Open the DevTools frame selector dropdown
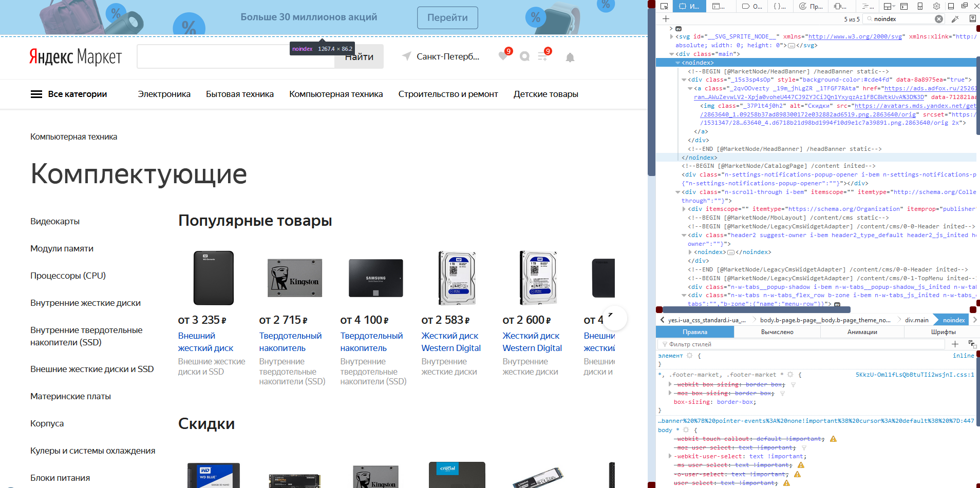Viewport: 980px width, 488px height. tap(889, 6)
